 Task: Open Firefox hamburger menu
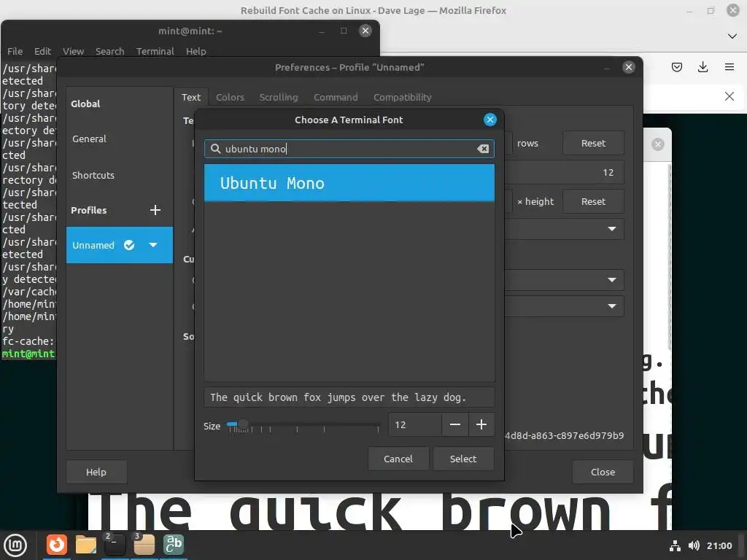[729, 67]
